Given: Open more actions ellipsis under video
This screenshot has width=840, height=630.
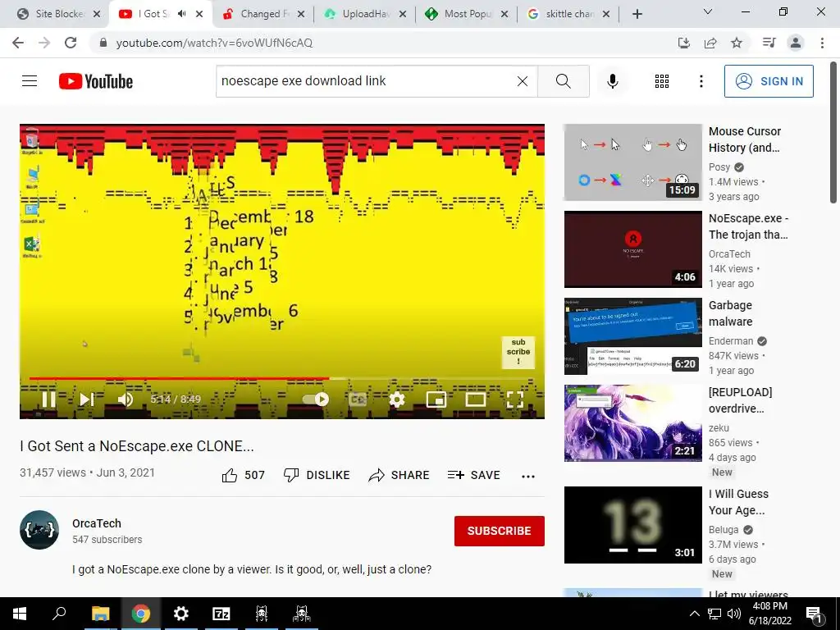Looking at the screenshot, I should tap(528, 476).
